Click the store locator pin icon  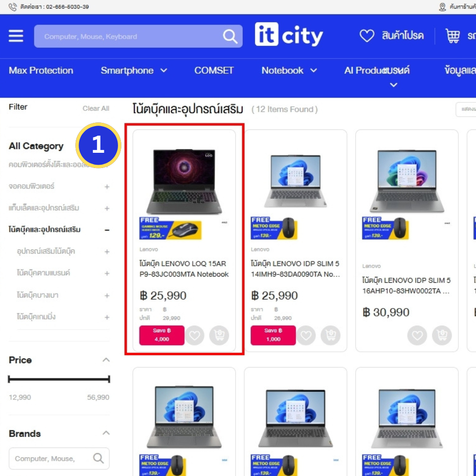[x=442, y=7]
